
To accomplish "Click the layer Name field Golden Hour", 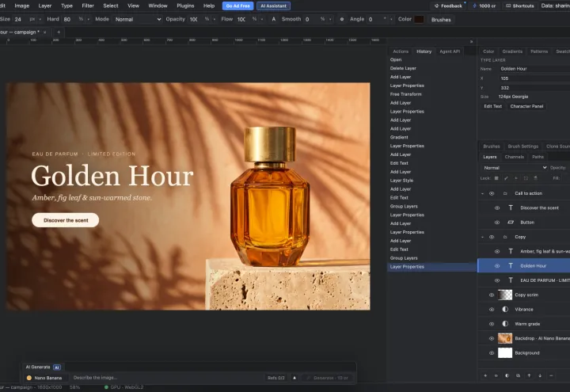I will [x=534, y=69].
